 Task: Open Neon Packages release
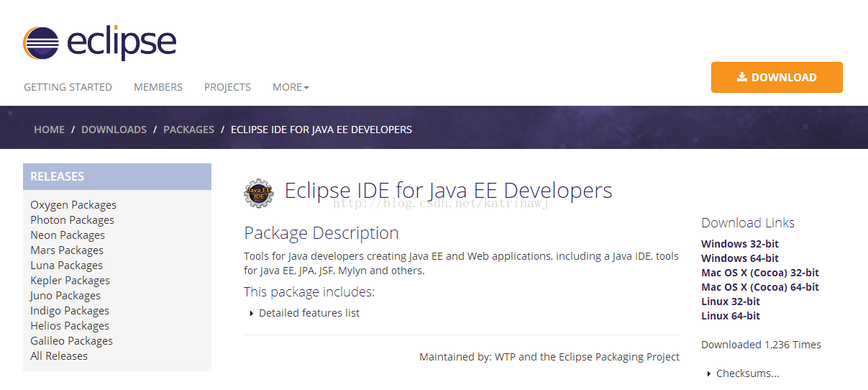click(68, 235)
